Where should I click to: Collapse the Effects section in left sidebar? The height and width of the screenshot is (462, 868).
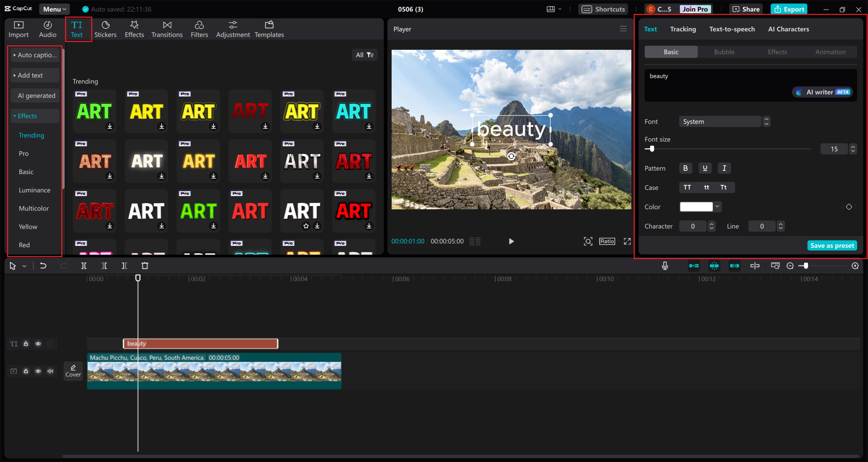click(15, 115)
